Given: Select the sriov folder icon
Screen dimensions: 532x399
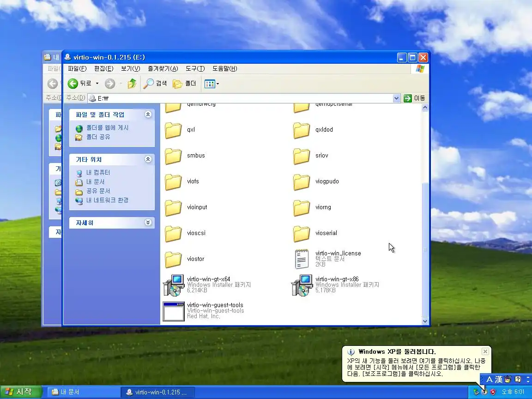Looking at the screenshot, I should 301,156.
